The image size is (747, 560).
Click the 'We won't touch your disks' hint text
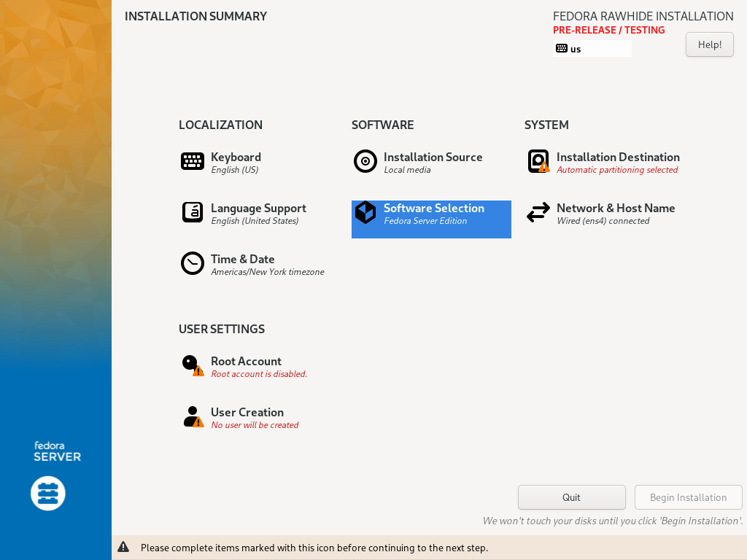(x=613, y=521)
